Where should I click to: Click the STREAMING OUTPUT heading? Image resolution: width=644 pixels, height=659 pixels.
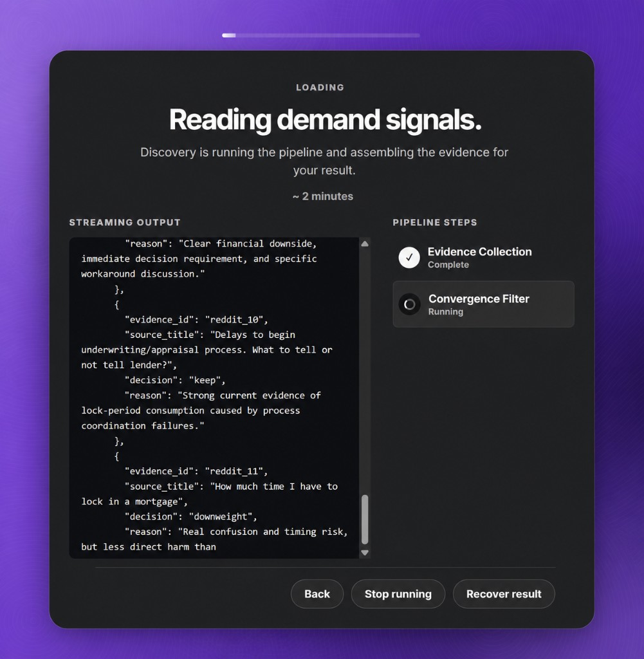click(125, 222)
